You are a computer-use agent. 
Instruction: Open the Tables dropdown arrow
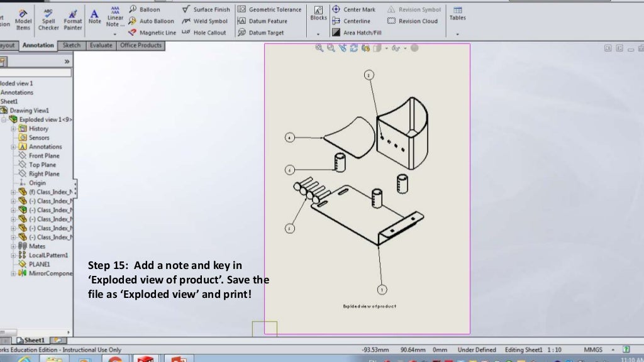click(457, 35)
